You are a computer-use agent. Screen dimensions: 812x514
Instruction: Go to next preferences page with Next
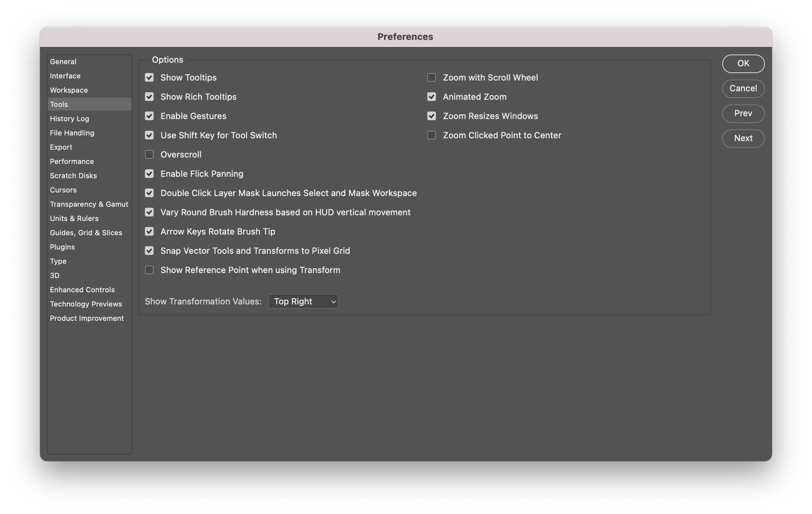pyautogui.click(x=743, y=138)
